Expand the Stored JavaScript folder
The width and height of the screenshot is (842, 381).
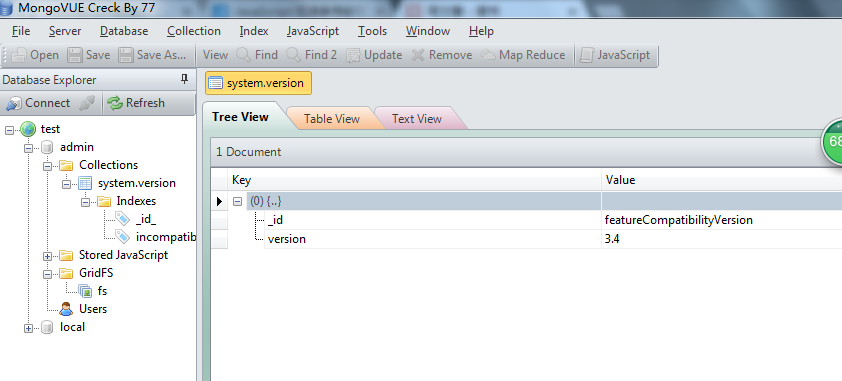click(x=47, y=256)
